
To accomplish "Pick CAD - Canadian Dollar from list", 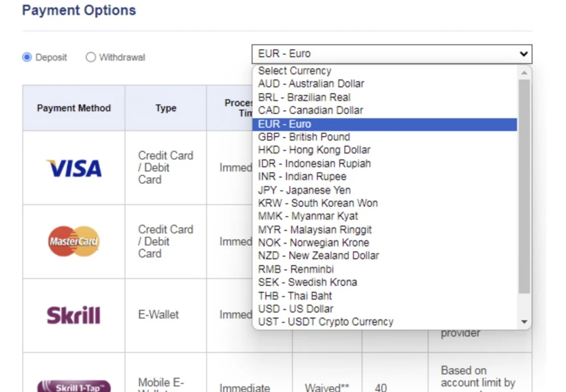I will [x=311, y=111].
